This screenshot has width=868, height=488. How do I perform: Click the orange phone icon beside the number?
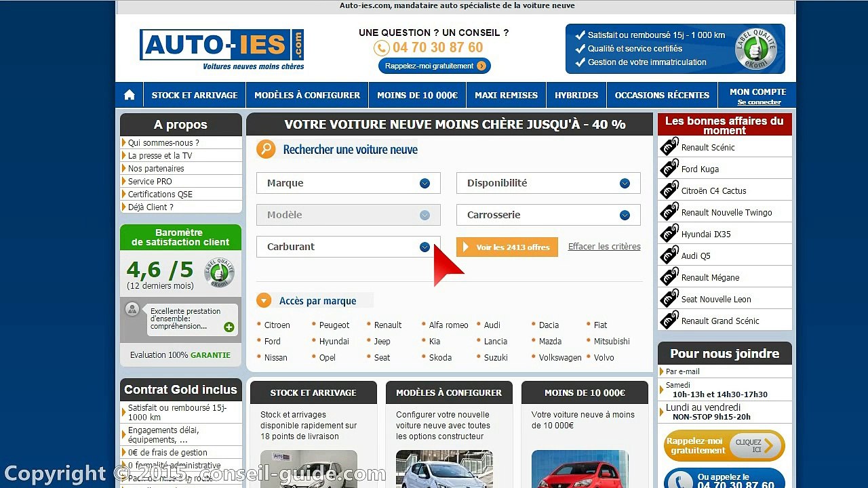381,48
